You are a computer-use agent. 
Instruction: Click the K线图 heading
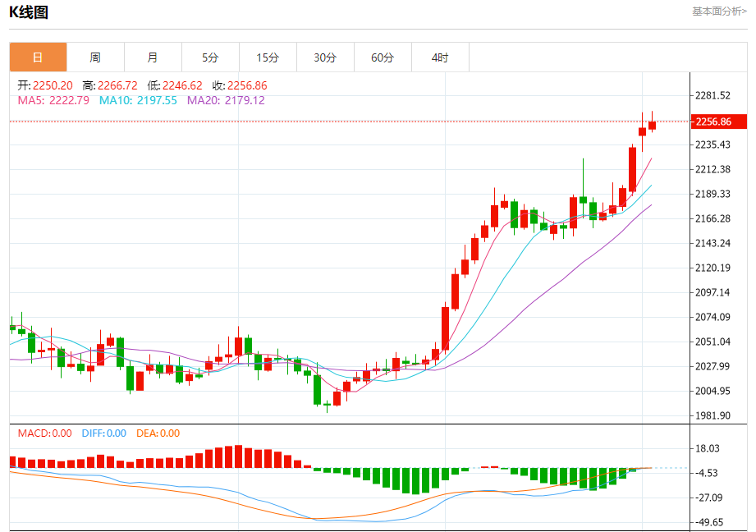29,12
